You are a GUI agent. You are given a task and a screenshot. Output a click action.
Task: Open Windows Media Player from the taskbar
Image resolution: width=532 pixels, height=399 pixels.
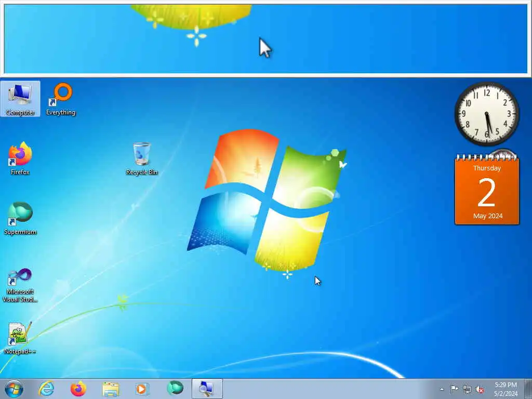tap(142, 389)
